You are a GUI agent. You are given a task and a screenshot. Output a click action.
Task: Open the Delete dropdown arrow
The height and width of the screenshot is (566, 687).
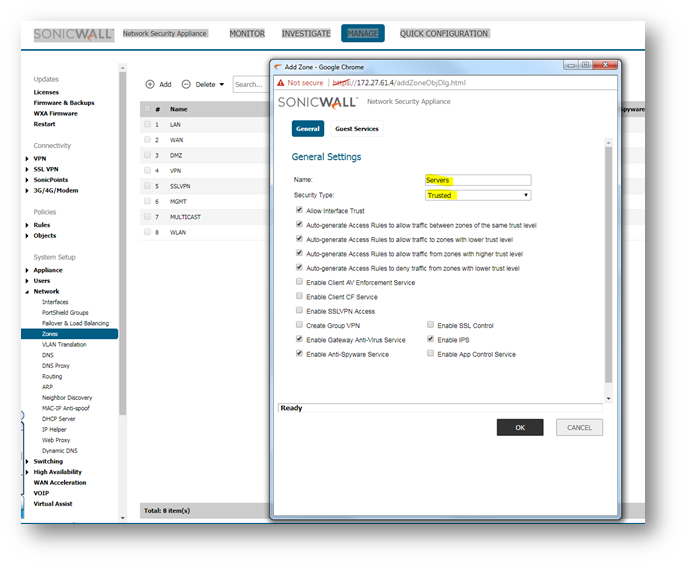pyautogui.click(x=221, y=85)
